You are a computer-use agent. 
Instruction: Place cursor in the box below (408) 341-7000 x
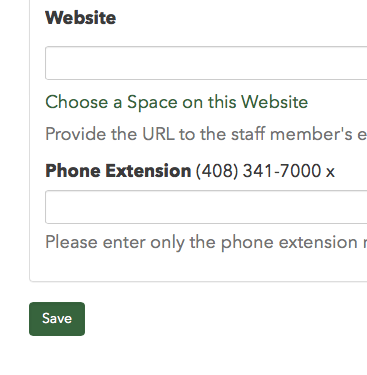pos(206,207)
